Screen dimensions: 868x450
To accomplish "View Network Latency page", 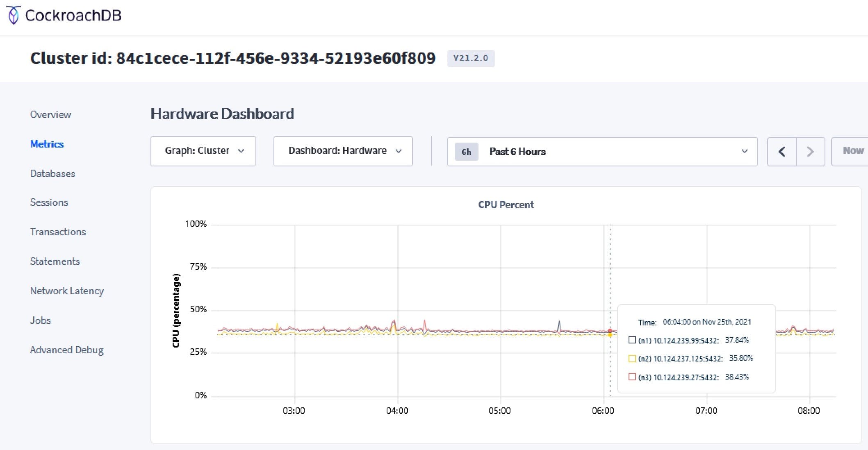I will [x=67, y=291].
